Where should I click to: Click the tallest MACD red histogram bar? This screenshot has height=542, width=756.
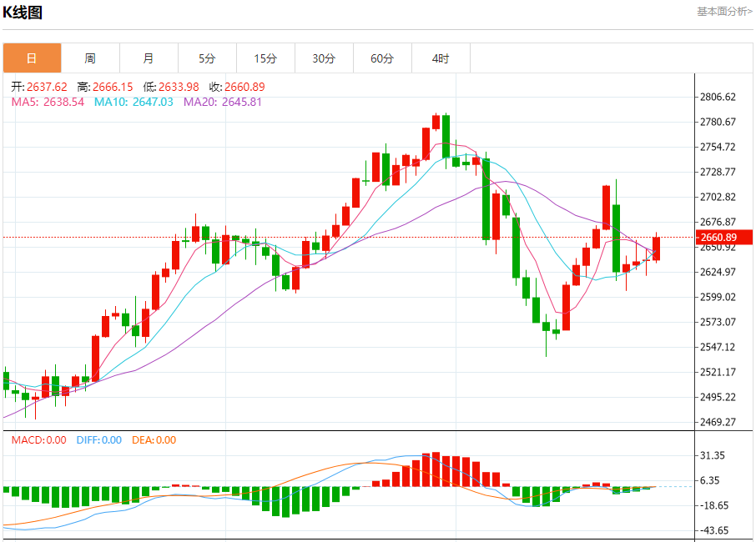(436, 469)
